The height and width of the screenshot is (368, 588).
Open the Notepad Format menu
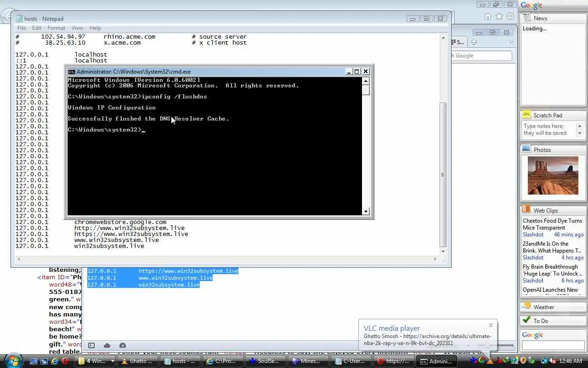click(57, 28)
